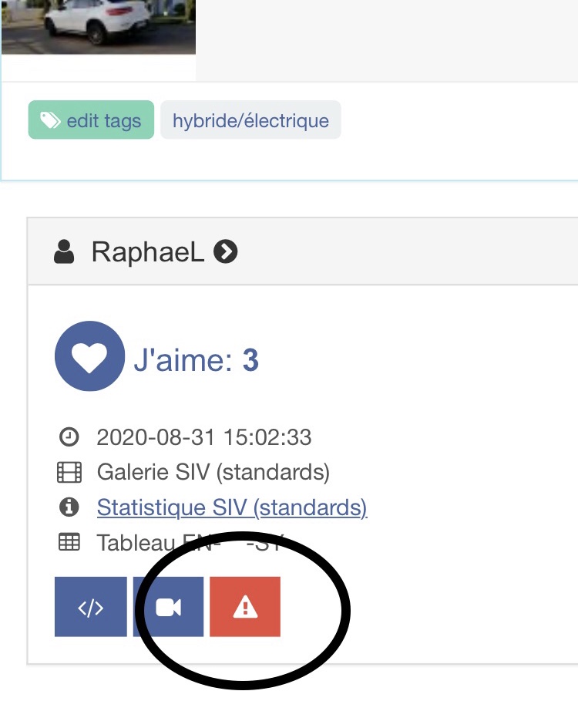Click the like count number 3
Viewport: 578px width, 728px height.
(250, 361)
